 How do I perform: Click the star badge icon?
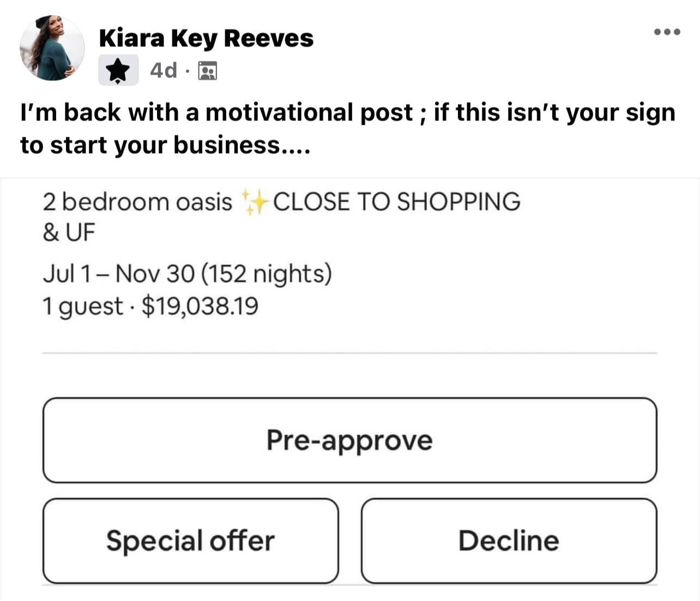click(118, 70)
